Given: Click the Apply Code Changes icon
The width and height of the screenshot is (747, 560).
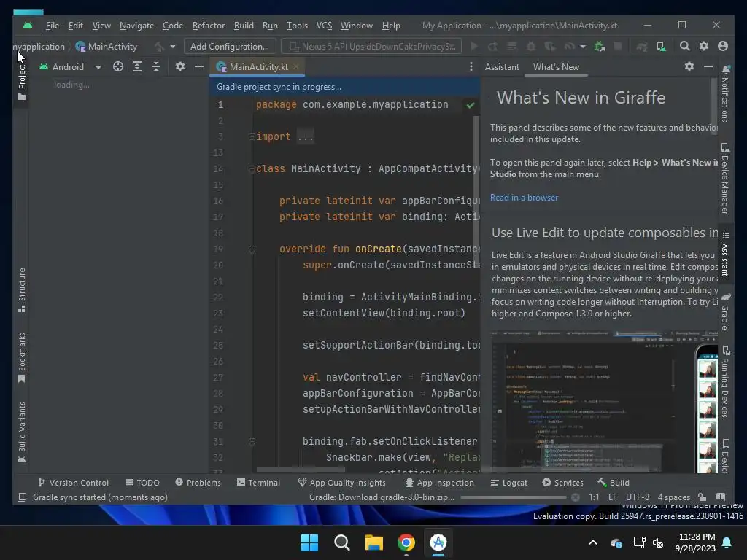Looking at the screenshot, I should pos(511,46).
